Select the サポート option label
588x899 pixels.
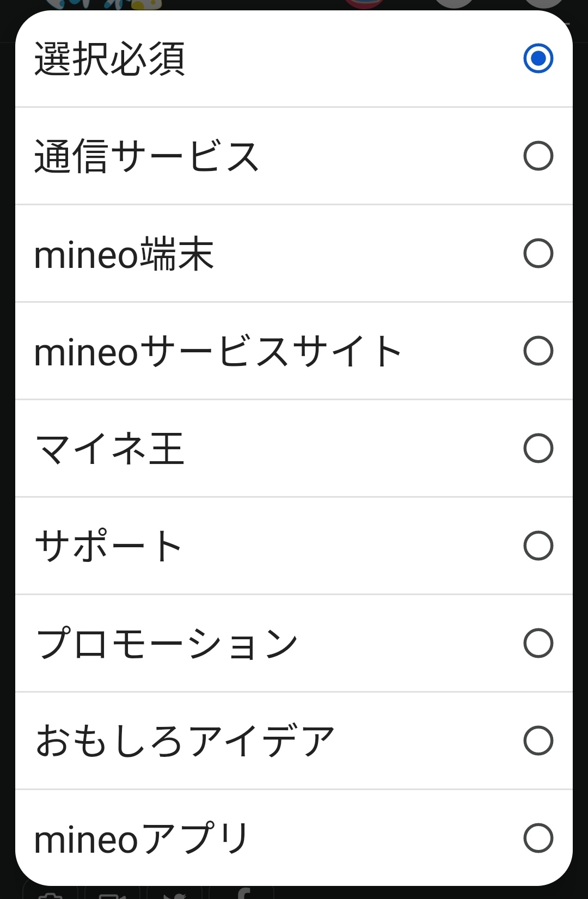pyautogui.click(x=108, y=546)
